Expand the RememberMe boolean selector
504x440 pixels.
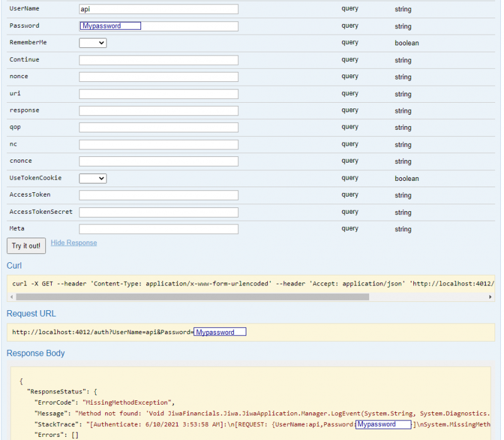[x=92, y=43]
